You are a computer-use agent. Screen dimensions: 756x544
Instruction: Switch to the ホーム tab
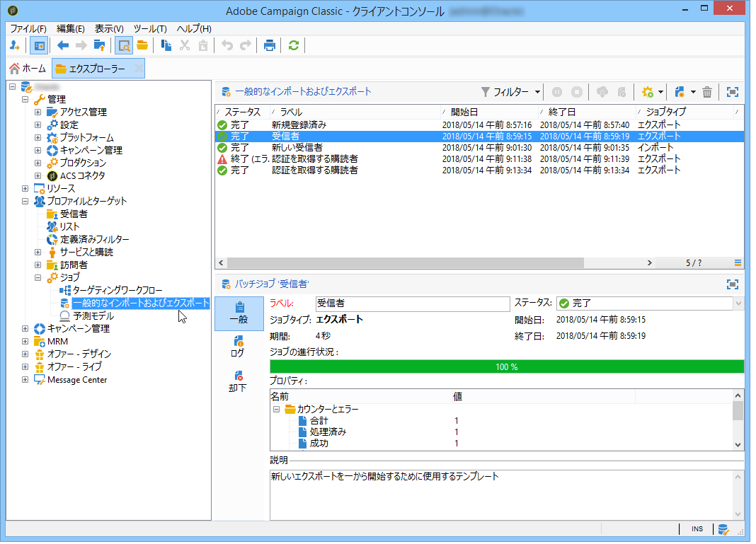tap(28, 69)
